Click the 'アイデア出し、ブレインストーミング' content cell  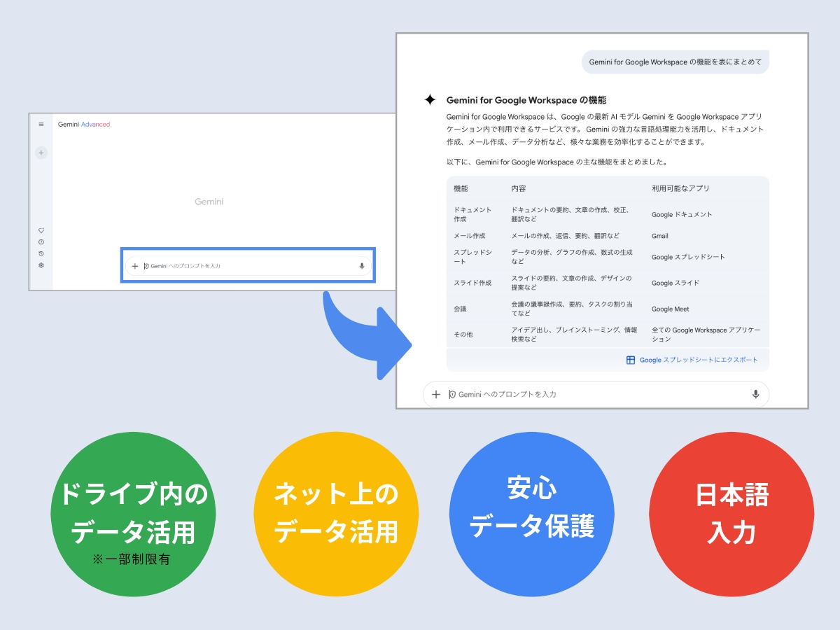[574, 335]
